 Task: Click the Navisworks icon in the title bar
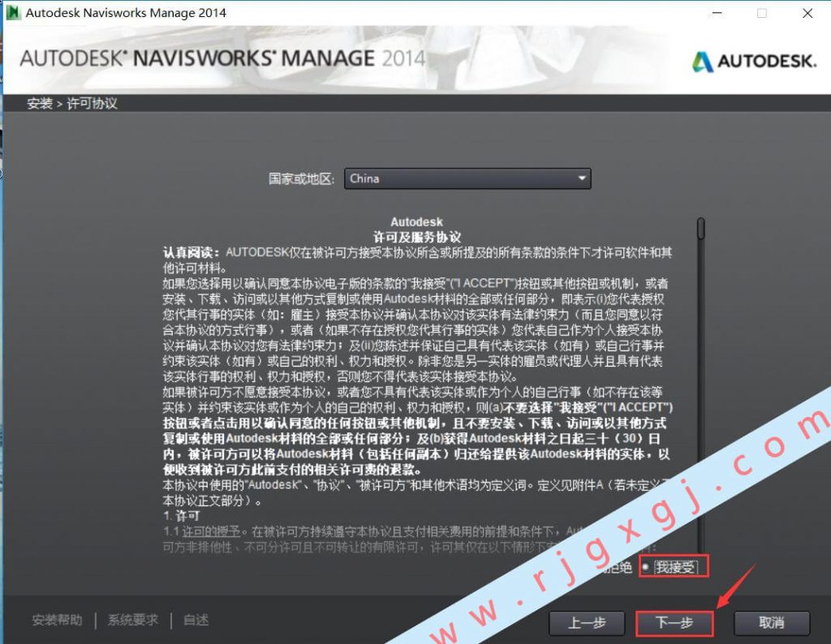tap(13, 12)
